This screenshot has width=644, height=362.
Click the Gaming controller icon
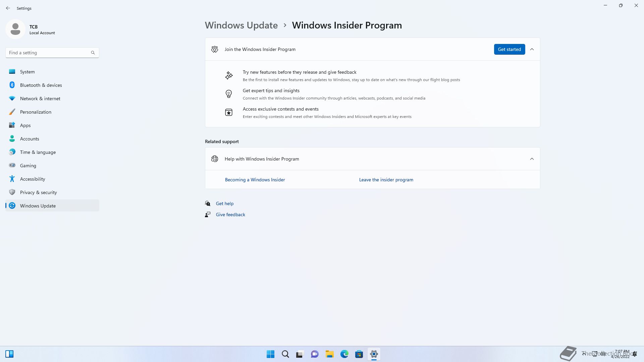pos(12,165)
